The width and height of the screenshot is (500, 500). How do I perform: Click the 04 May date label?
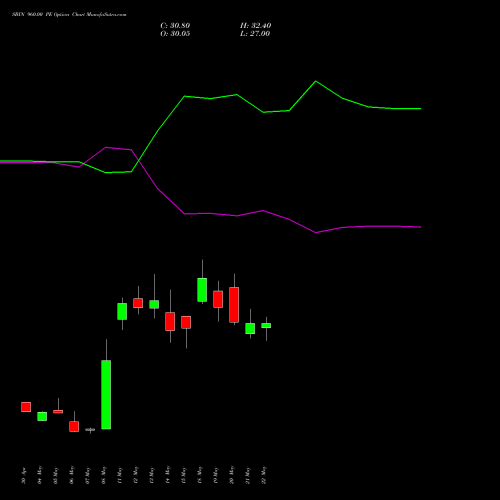(39, 475)
